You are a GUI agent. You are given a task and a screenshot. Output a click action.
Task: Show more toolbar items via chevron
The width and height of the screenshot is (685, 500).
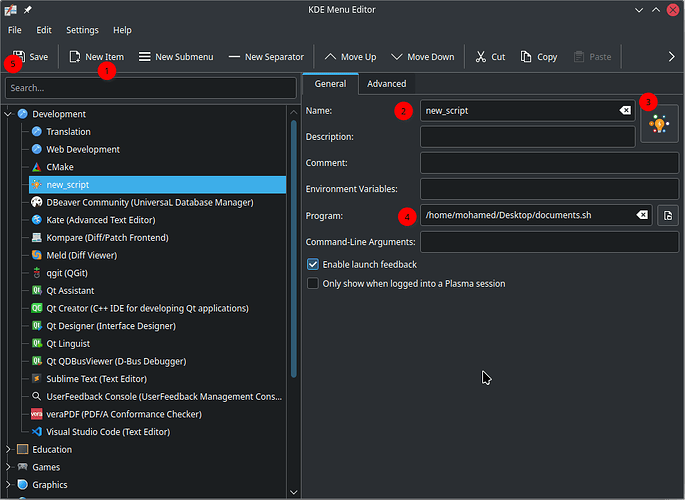point(671,57)
